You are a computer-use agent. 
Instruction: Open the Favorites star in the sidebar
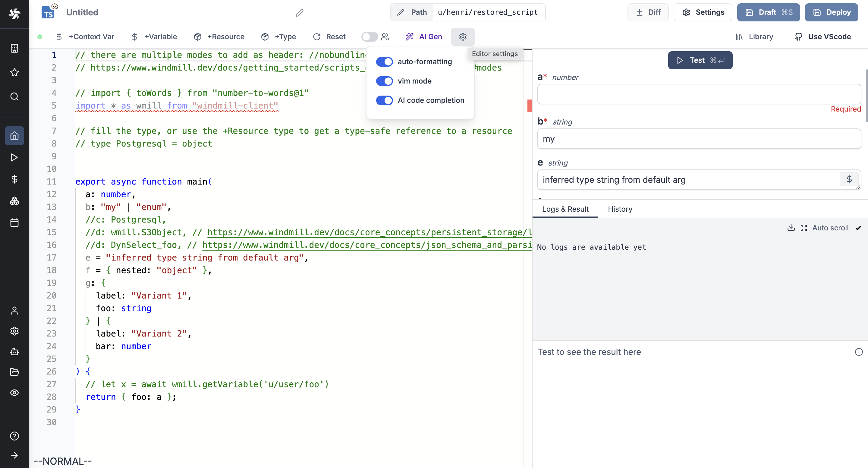pyautogui.click(x=14, y=72)
